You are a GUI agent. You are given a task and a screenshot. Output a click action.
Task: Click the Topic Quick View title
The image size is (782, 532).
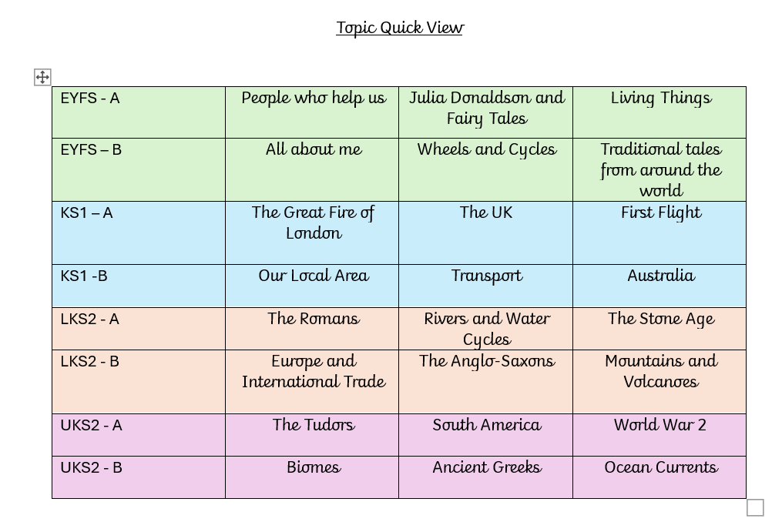pyautogui.click(x=399, y=28)
